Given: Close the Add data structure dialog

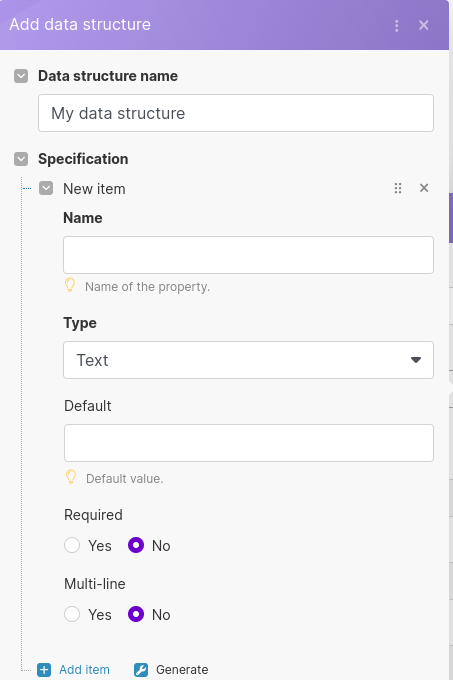Looking at the screenshot, I should pyautogui.click(x=424, y=25).
